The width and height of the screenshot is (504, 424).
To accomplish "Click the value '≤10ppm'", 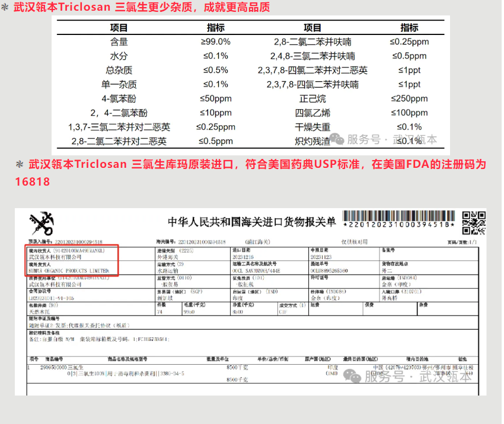I will coord(215,113).
